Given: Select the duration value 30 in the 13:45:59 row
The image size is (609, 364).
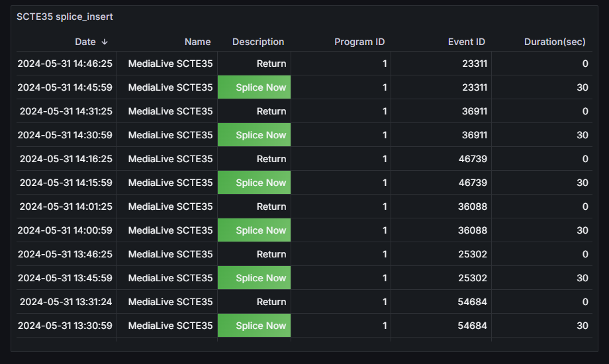Looking at the screenshot, I should point(582,278).
